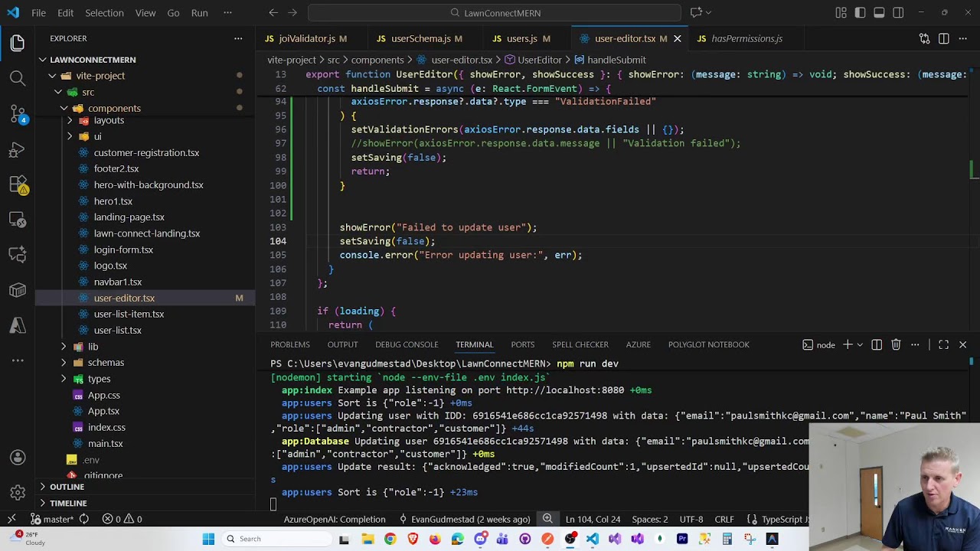This screenshot has height=551, width=980.
Task: Open Chrome from the Windows taskbar
Action: [390, 539]
